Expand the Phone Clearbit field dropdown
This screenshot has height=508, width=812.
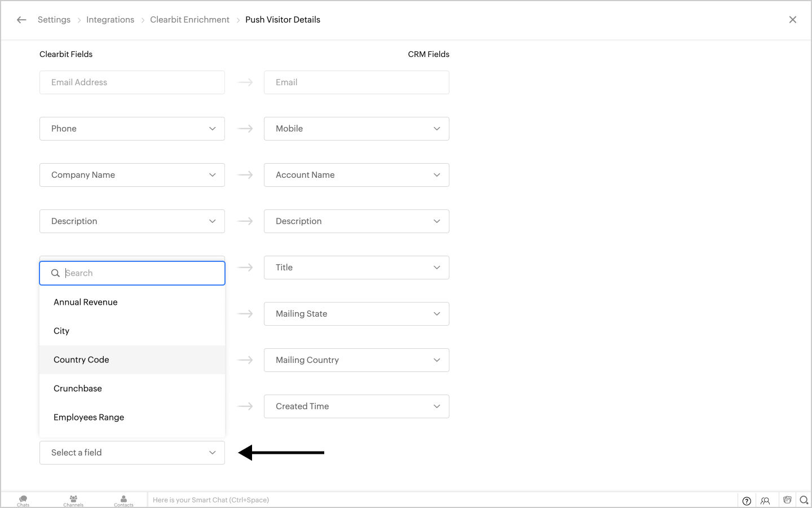(132, 129)
